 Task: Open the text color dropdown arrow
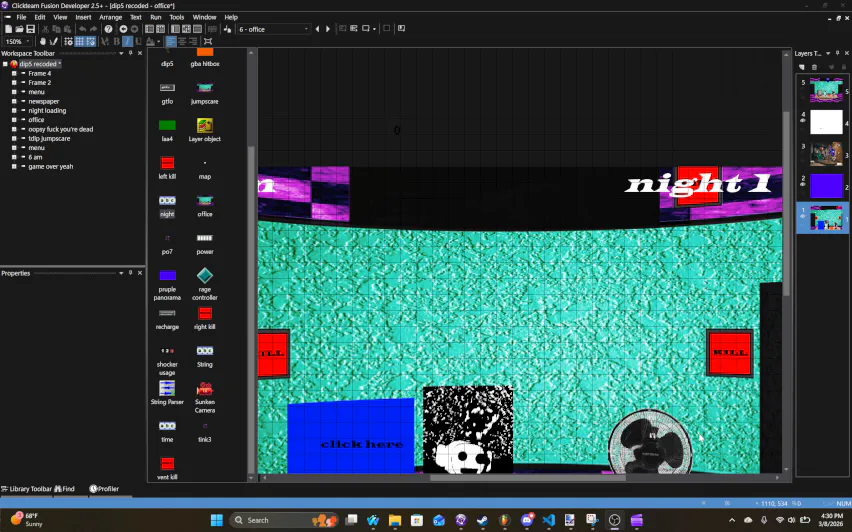tap(158, 42)
